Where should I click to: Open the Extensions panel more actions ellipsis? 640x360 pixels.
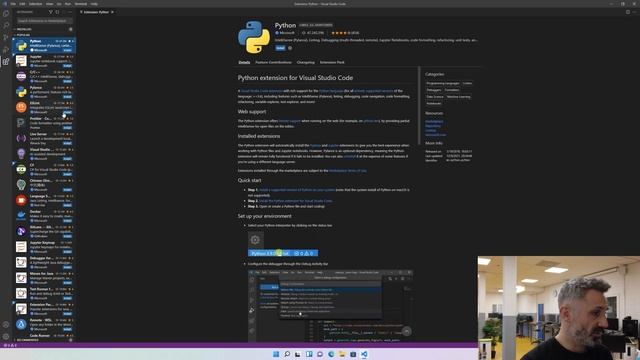click(70, 12)
